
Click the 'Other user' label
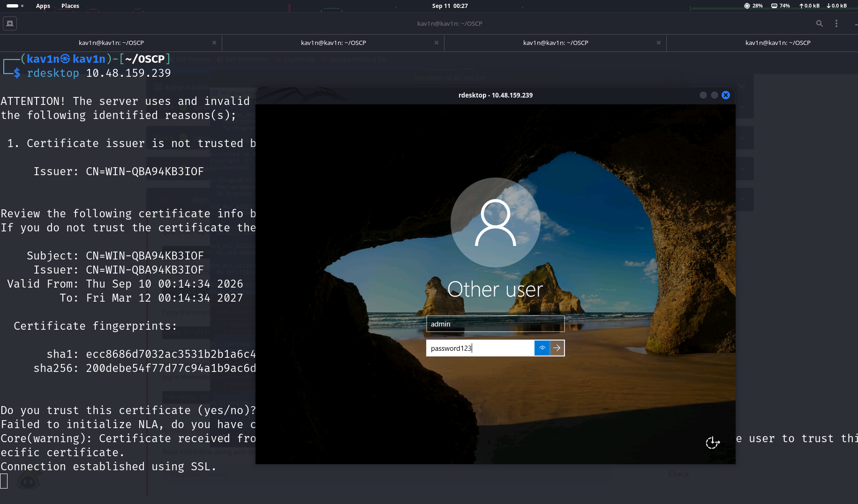coord(495,289)
